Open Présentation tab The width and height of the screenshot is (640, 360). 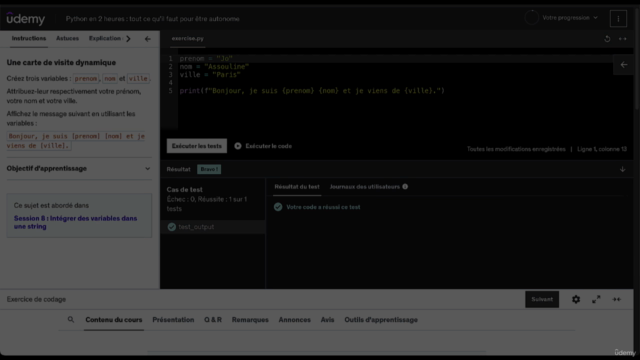tap(173, 320)
